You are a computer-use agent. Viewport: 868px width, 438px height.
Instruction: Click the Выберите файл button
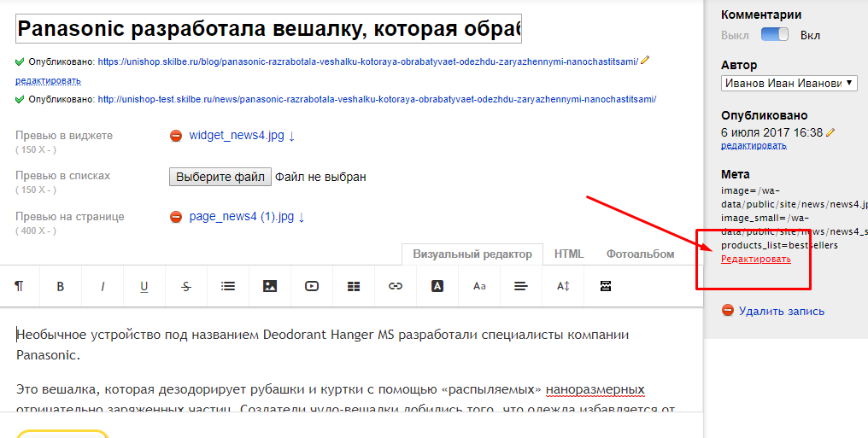[220, 177]
